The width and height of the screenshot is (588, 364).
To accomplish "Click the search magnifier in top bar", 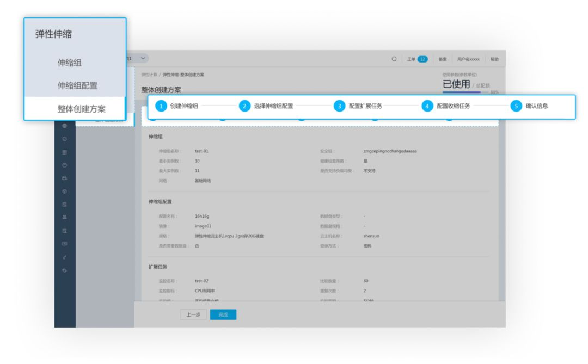I will coord(394,59).
